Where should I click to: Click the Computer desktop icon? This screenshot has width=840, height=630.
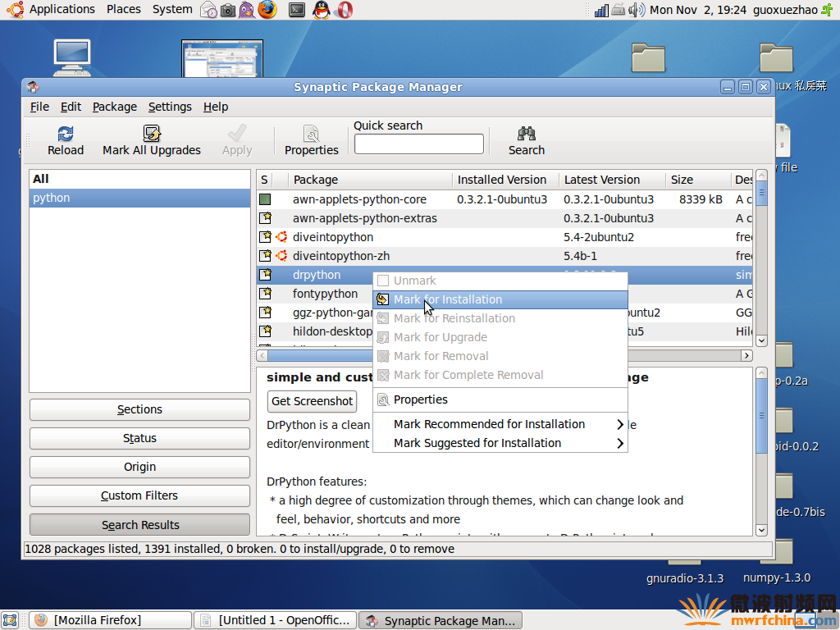72,57
